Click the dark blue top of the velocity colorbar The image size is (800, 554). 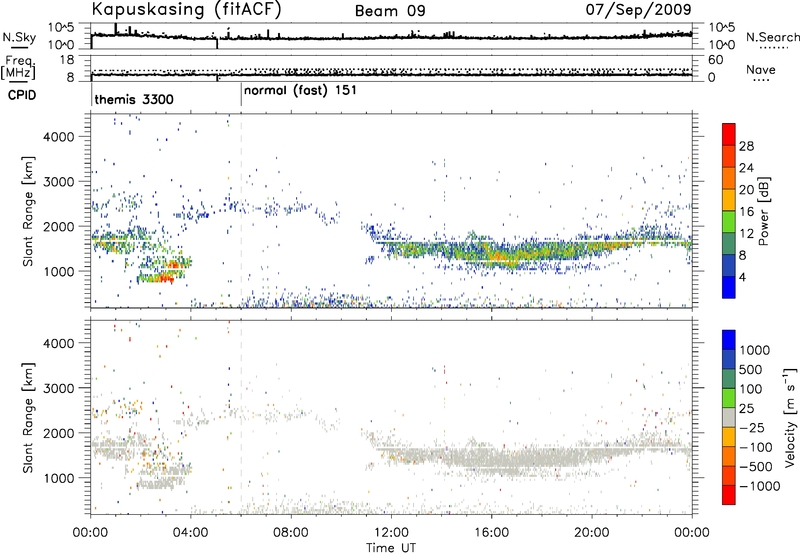tap(729, 340)
